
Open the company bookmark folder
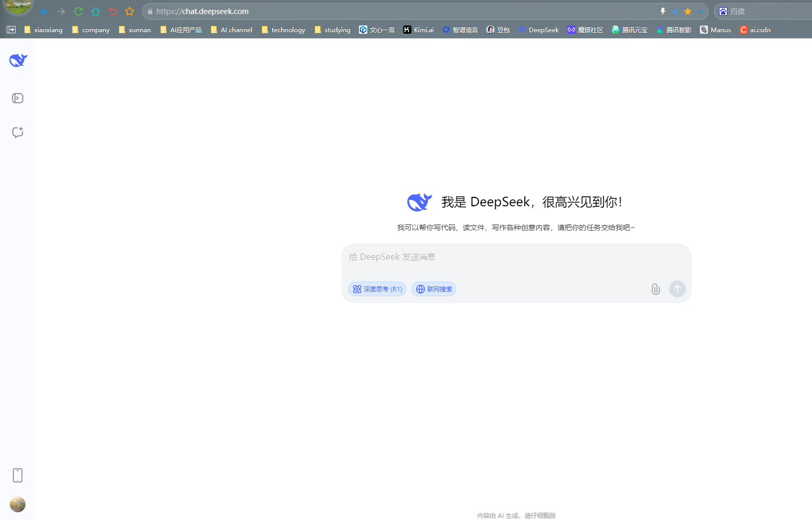point(91,30)
